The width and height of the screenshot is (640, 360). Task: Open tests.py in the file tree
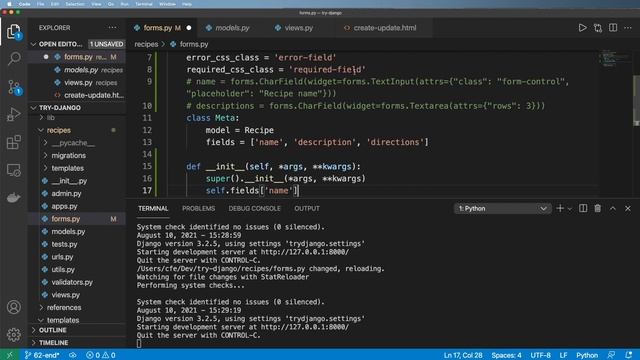tap(77, 244)
